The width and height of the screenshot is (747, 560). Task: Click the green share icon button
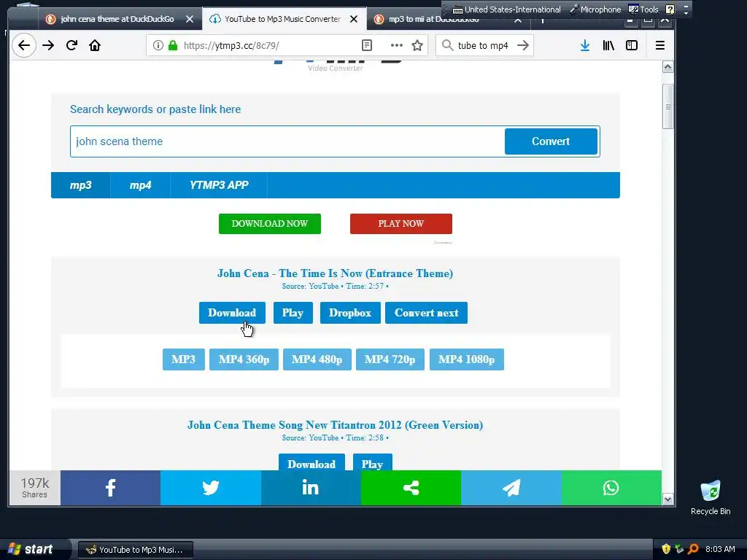click(x=411, y=488)
